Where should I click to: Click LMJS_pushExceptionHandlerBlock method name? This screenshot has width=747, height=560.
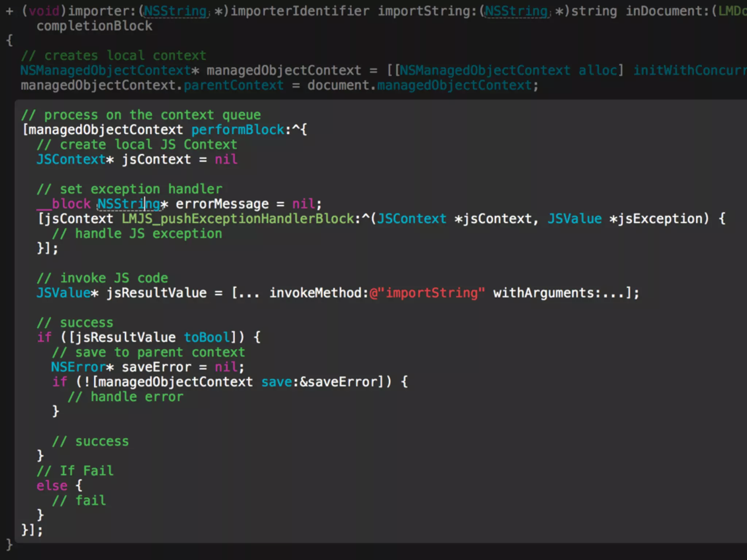(x=238, y=219)
